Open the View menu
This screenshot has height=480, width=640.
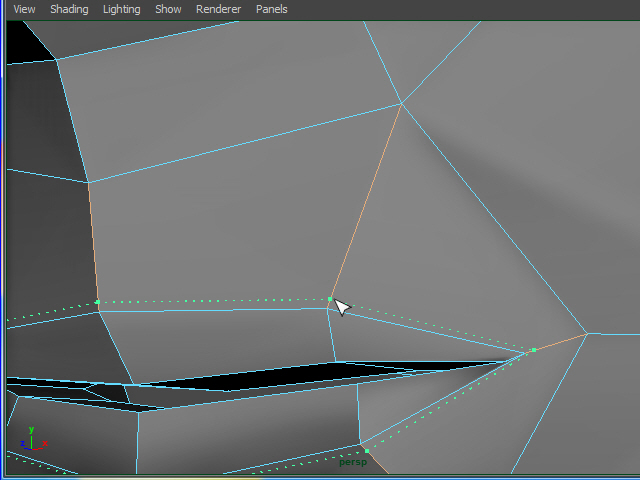(x=24, y=9)
